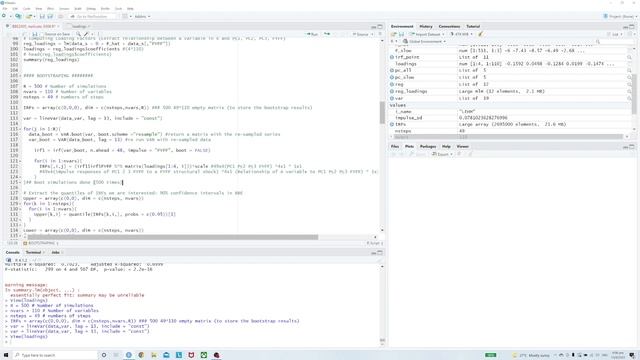
Task: Maximize the Files/Plots pane
Action: click(x=632, y=147)
